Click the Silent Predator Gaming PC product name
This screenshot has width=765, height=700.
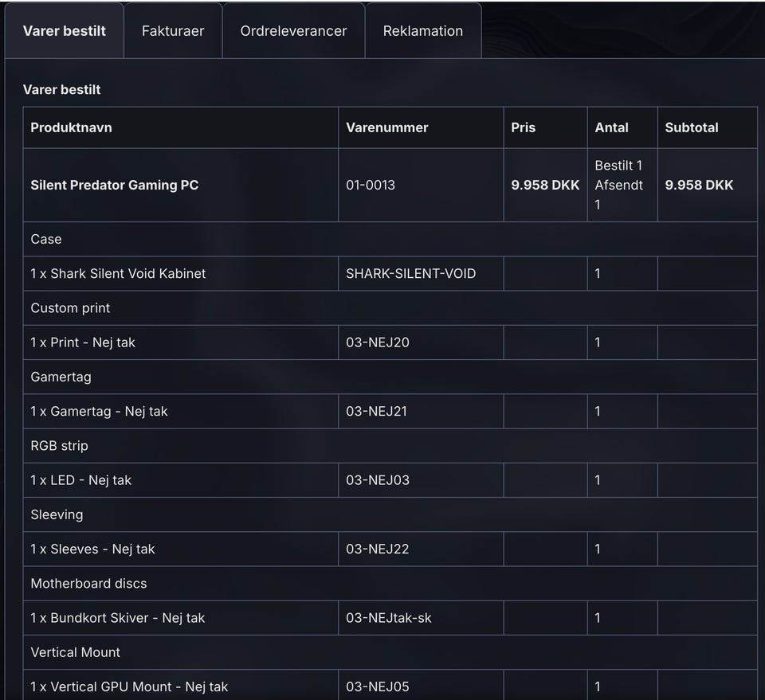115,185
